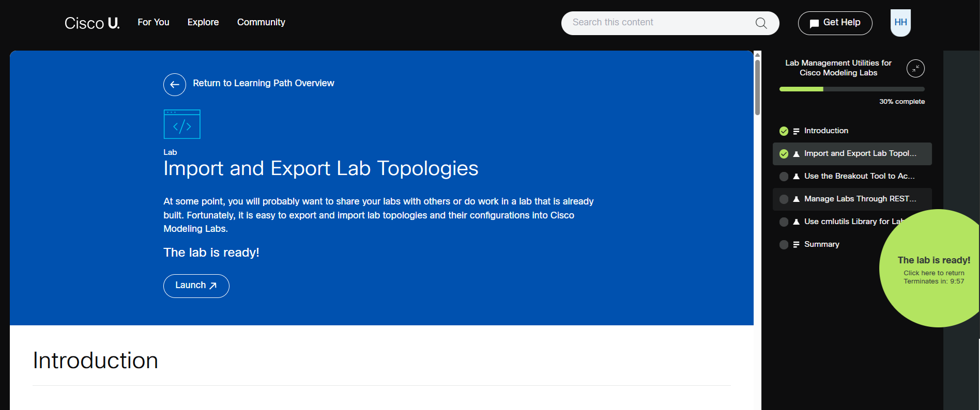Screen dimensions: 980x410
Task: Click the search magnifier icon
Action: (761, 23)
